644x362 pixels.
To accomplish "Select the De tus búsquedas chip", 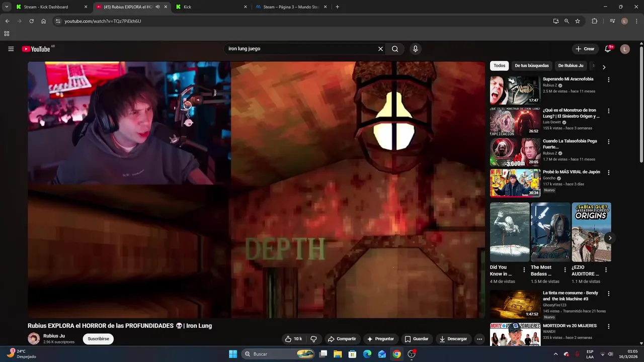I will tap(531, 66).
